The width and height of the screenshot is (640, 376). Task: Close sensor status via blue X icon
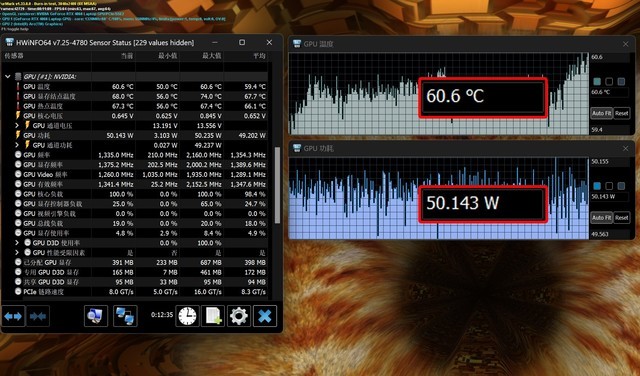(x=265, y=316)
